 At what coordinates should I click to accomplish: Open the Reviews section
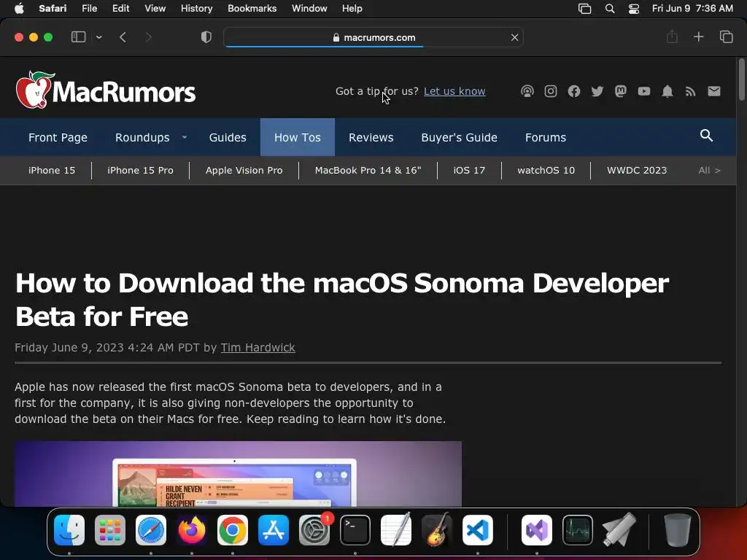(x=371, y=137)
